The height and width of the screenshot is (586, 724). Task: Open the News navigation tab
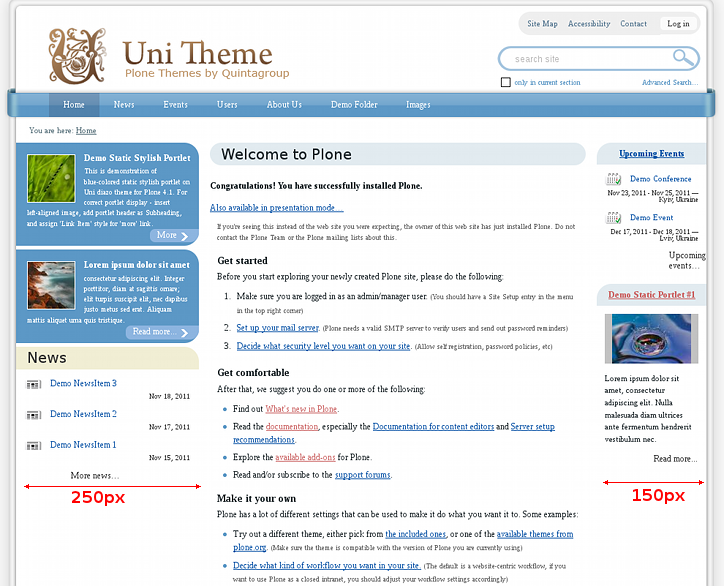click(124, 105)
